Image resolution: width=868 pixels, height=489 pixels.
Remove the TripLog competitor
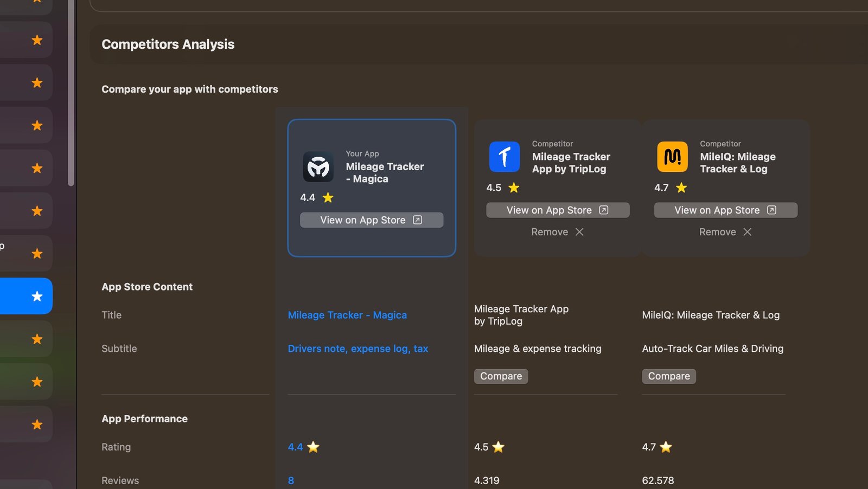(558, 232)
